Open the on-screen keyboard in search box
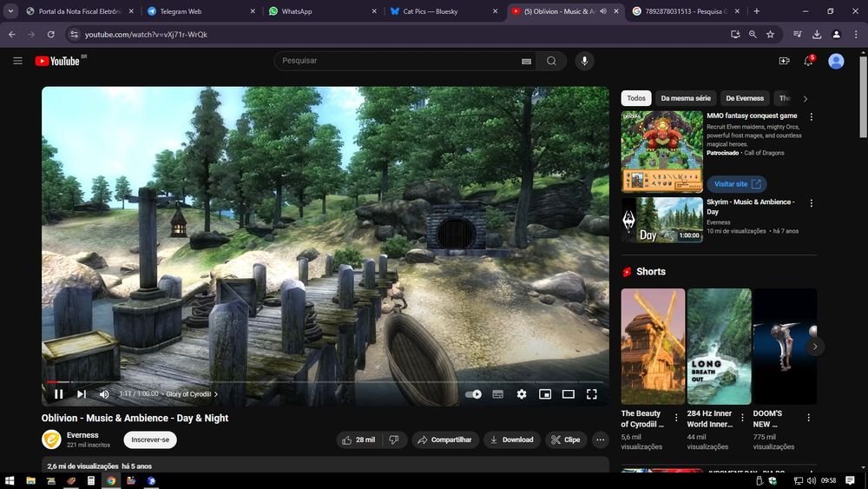This screenshot has height=489, width=868. click(527, 61)
